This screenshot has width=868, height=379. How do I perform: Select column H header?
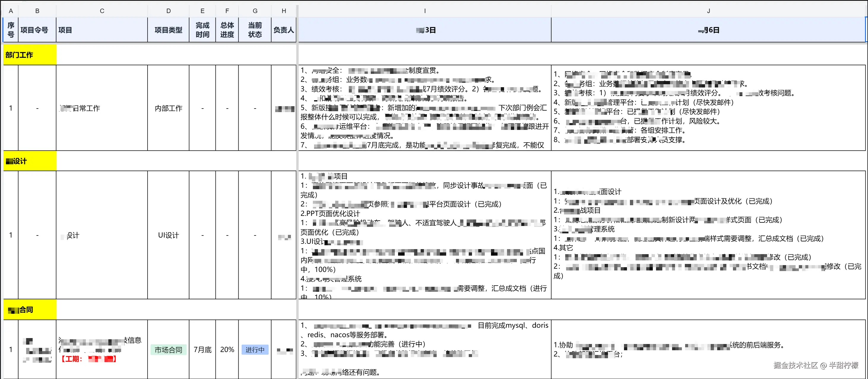click(284, 11)
